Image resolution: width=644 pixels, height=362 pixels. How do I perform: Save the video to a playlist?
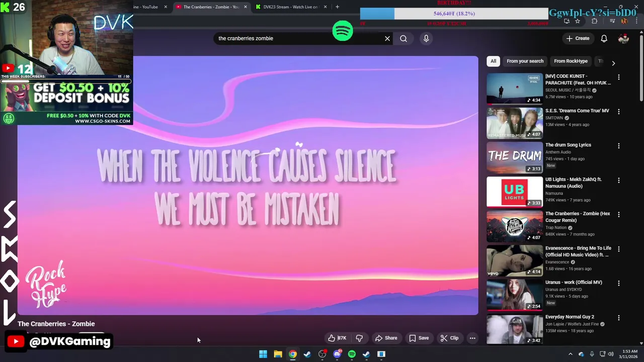click(419, 338)
